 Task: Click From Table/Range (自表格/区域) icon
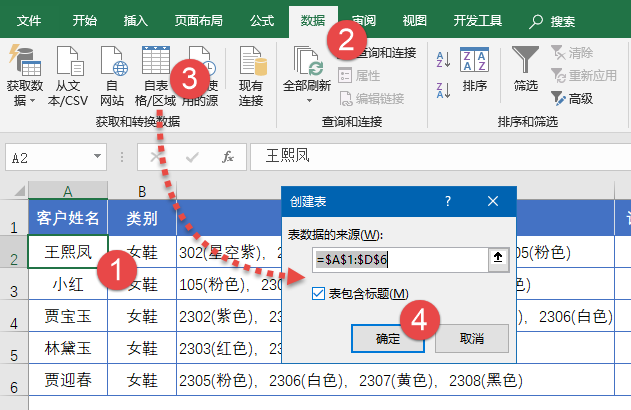156,60
